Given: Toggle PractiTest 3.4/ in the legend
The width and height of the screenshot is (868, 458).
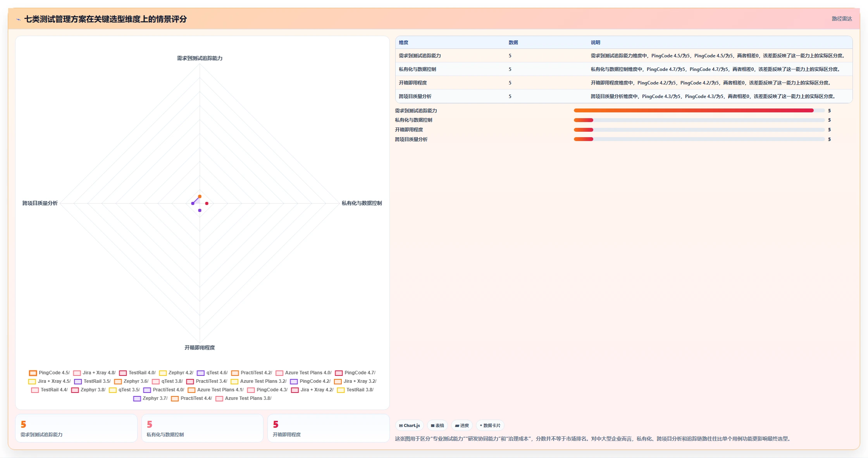Looking at the screenshot, I should point(207,381).
